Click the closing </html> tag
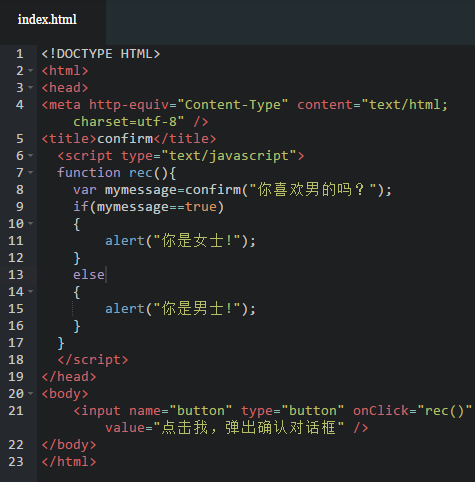The height and width of the screenshot is (482, 475). coord(69,462)
